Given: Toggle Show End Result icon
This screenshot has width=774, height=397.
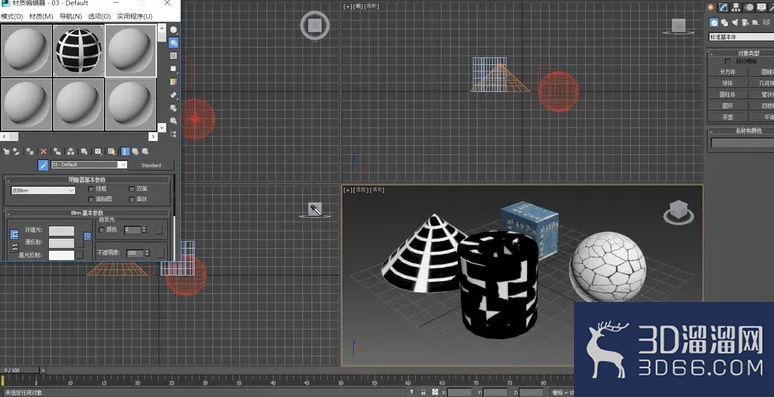Looking at the screenshot, I should (x=125, y=151).
